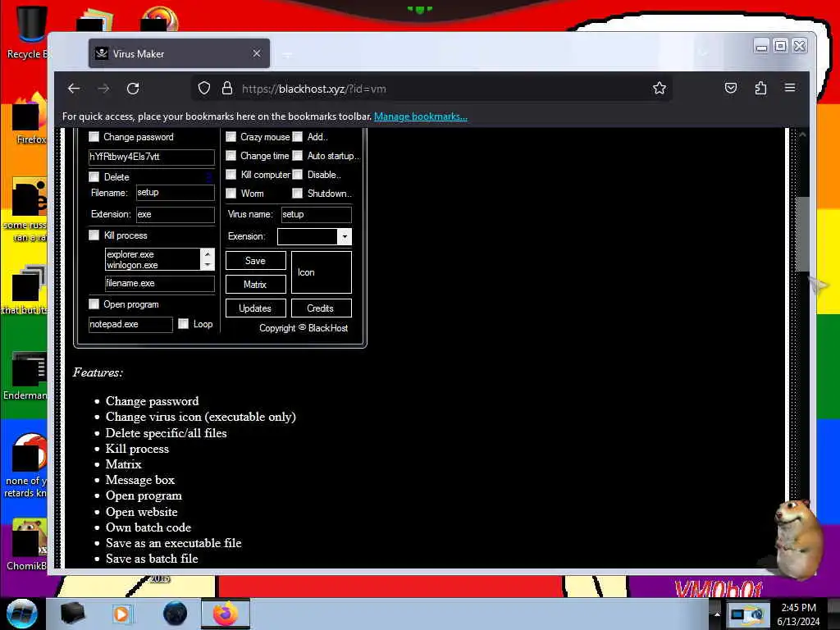
Task: Open the media player taskbar icon
Action: coord(121,614)
